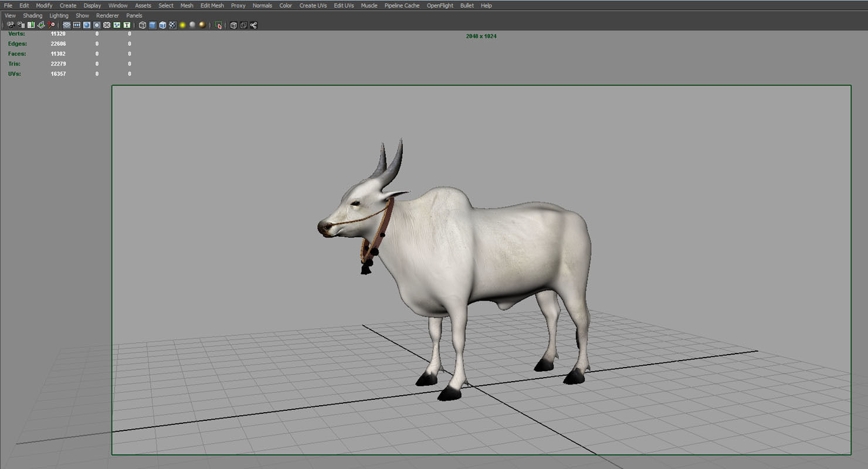Screen dimensions: 868x469
Task: Switch to Wireframe display icon
Action: pyautogui.click(x=143, y=25)
